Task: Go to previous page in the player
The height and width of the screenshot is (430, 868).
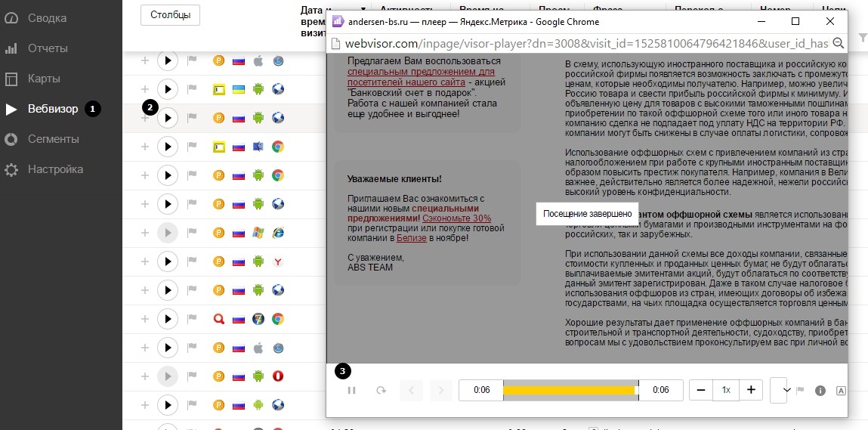Action: tap(411, 390)
